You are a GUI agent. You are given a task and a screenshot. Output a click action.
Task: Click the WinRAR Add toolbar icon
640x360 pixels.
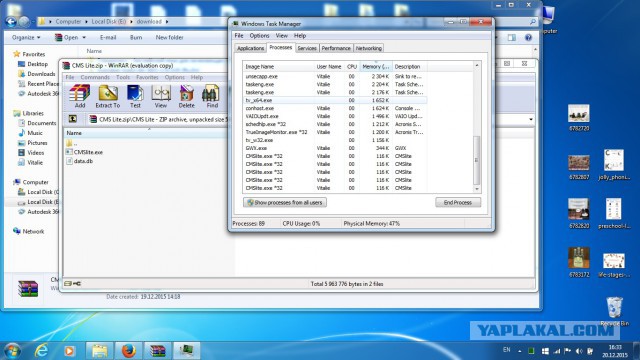click(x=80, y=96)
